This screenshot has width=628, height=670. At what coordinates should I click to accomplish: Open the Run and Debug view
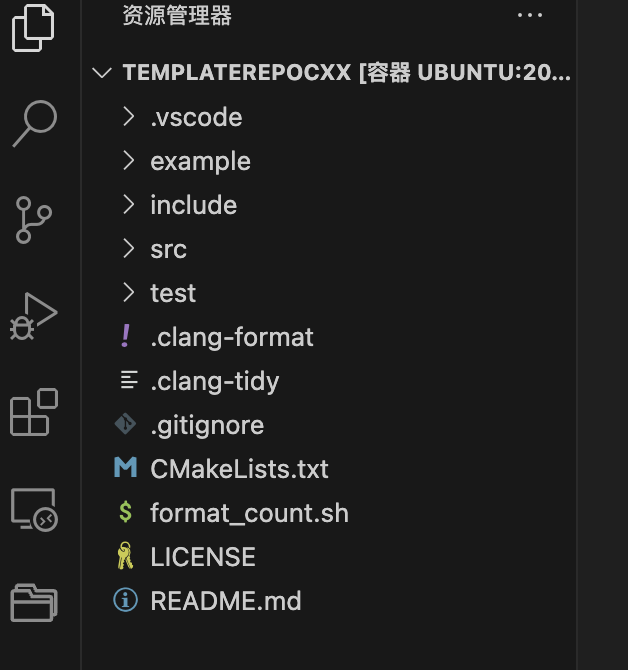tap(33, 316)
